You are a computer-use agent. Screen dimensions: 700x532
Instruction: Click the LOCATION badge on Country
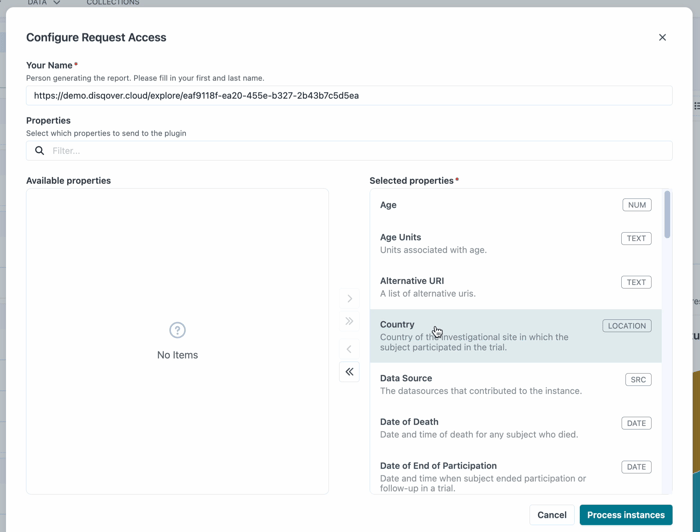coord(627,326)
